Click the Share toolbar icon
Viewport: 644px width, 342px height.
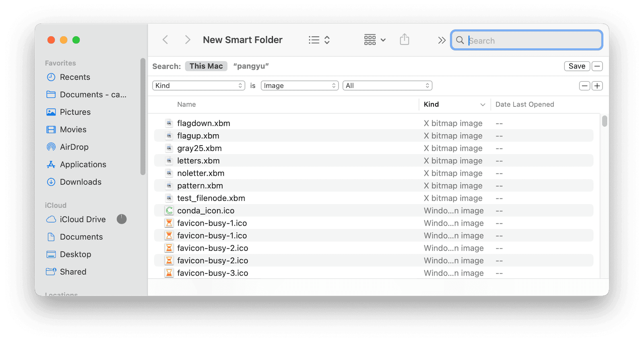coord(405,39)
